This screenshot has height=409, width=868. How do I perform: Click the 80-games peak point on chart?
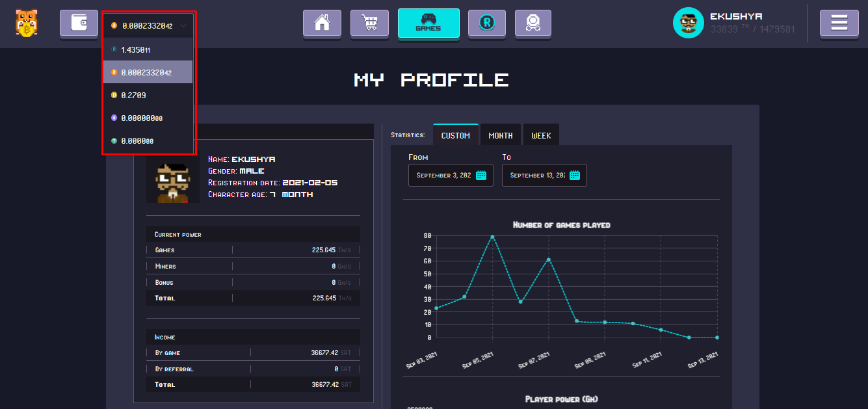(x=492, y=237)
